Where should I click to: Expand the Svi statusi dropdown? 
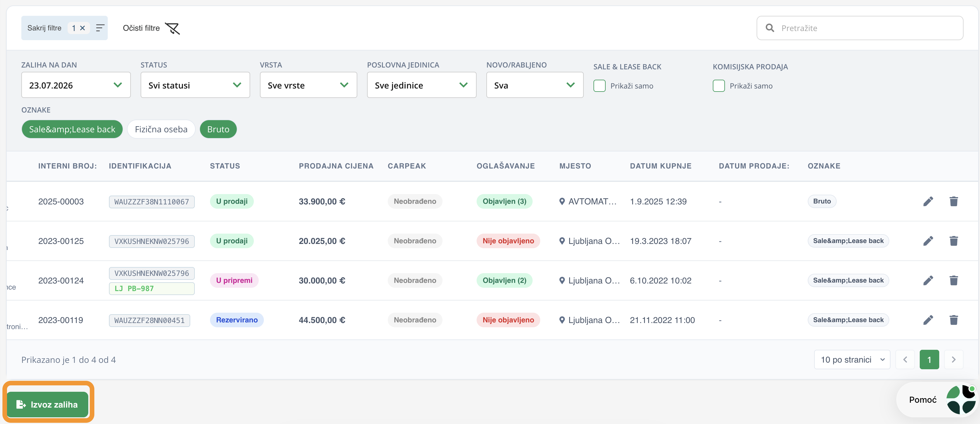[195, 85]
